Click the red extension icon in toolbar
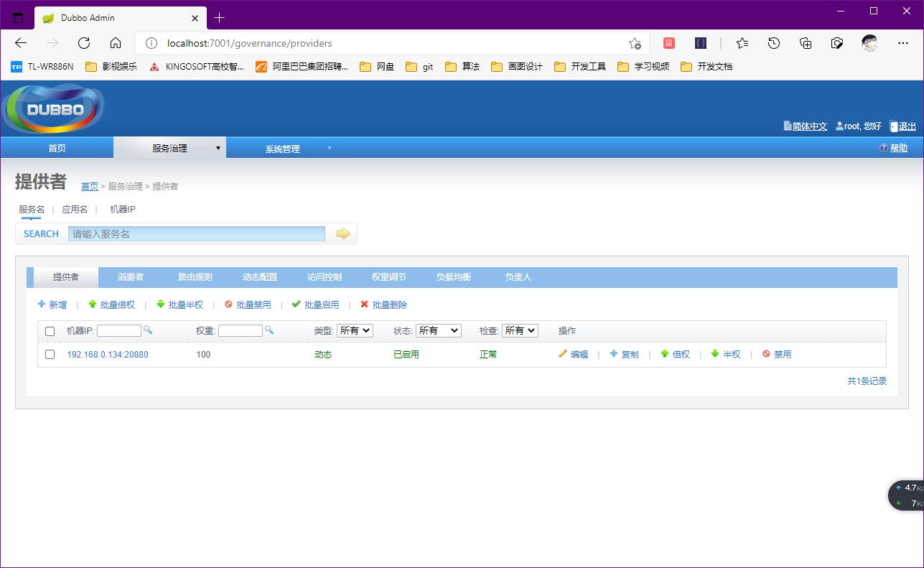Screen dimensions: 924x568 click(669, 43)
